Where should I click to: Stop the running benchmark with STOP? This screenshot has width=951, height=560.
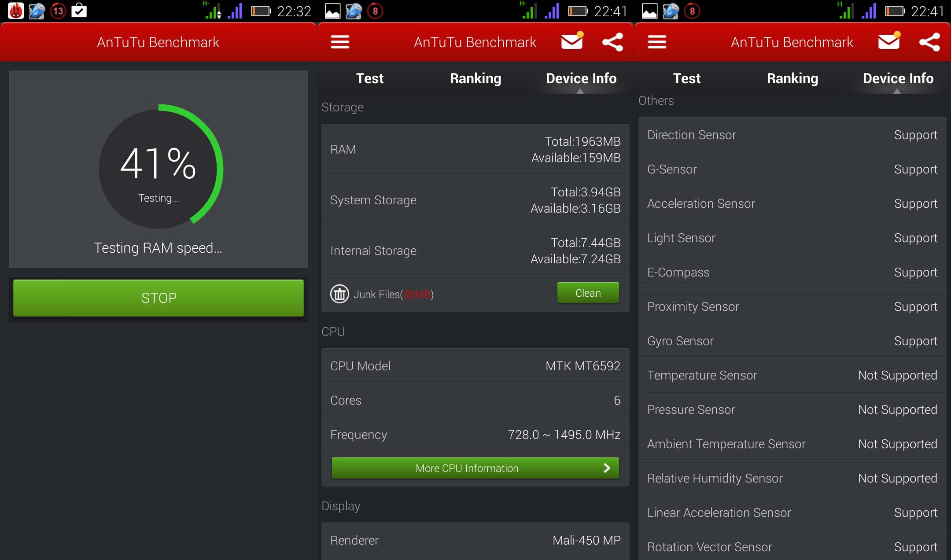[x=158, y=298]
